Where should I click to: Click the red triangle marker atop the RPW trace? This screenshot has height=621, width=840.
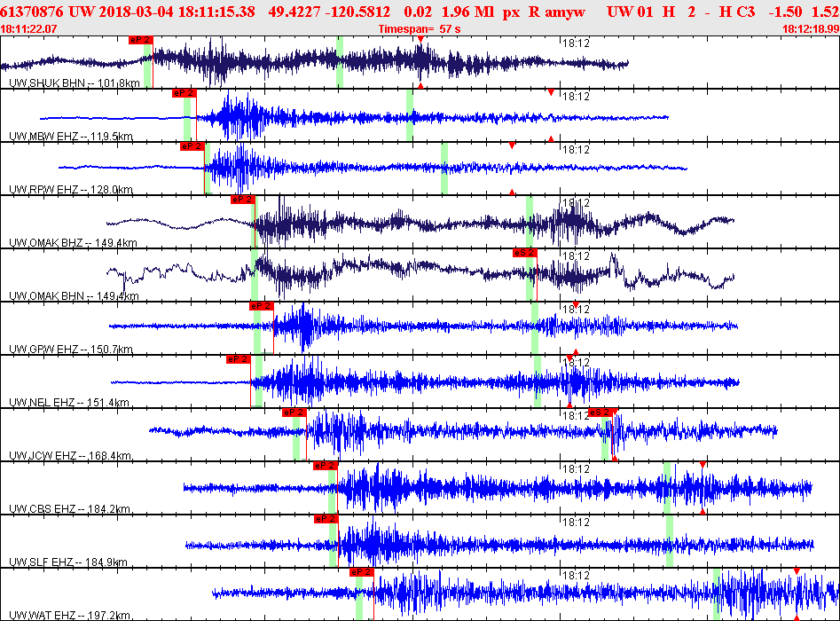[x=512, y=145]
